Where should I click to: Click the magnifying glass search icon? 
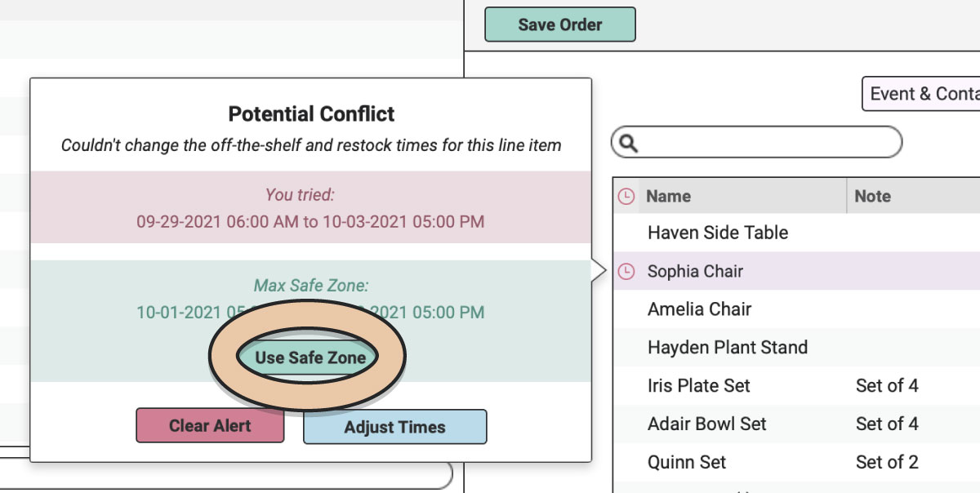629,144
